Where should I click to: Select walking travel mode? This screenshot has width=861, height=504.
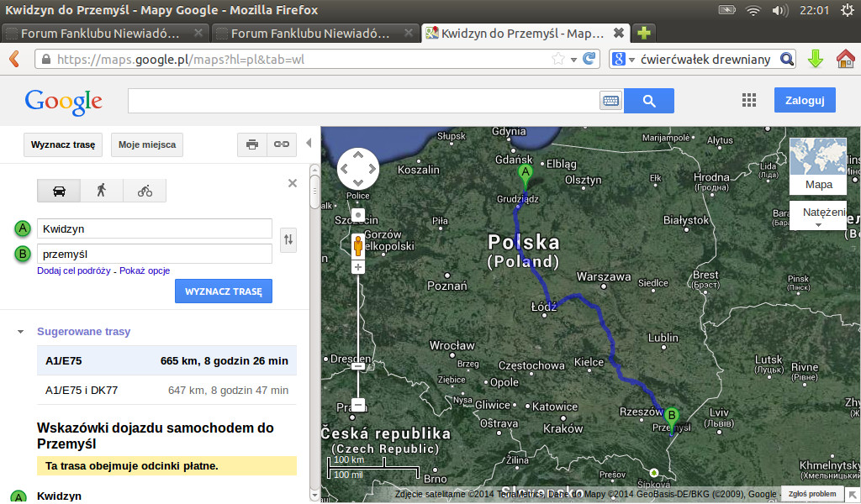[x=102, y=191]
